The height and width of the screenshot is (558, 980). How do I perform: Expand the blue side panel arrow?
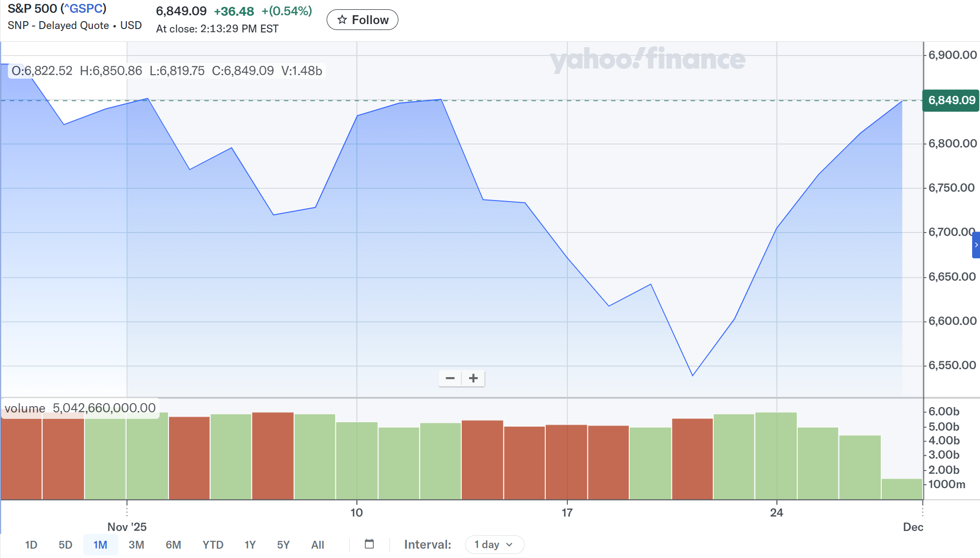pyautogui.click(x=976, y=245)
